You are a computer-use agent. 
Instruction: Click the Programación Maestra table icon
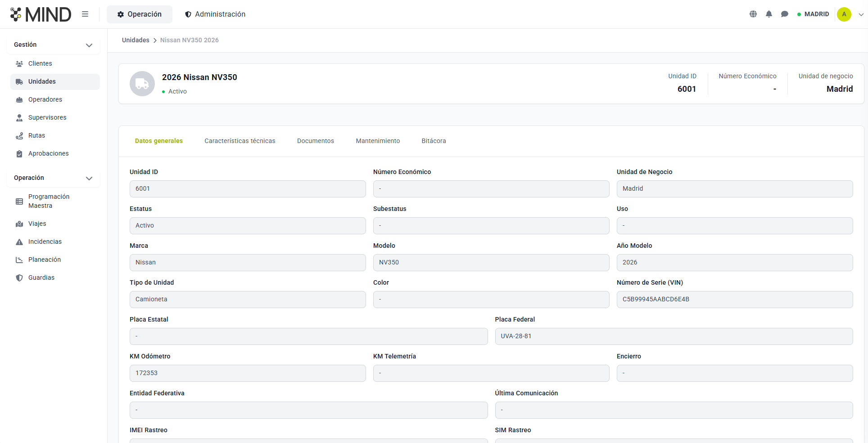pyautogui.click(x=19, y=201)
